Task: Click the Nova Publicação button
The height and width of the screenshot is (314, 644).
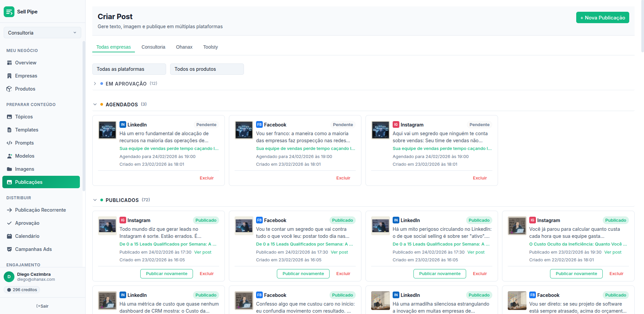Action: (602, 17)
